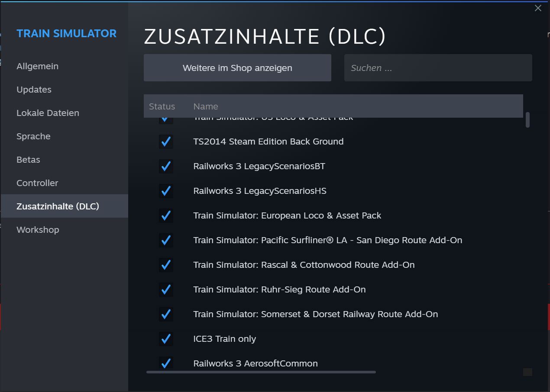Click the horizontal scrollbar below DLC list
This screenshot has height=392, width=550.
tap(261, 372)
